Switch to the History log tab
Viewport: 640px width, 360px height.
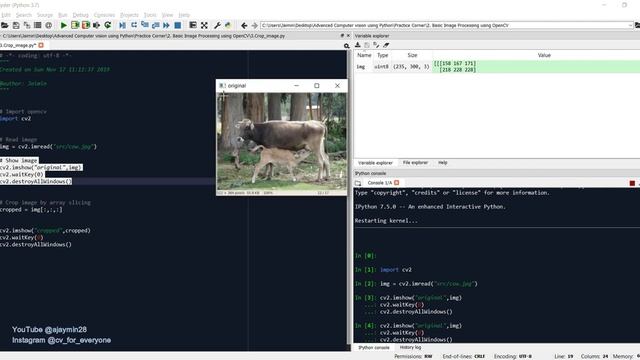pyautogui.click(x=410, y=347)
